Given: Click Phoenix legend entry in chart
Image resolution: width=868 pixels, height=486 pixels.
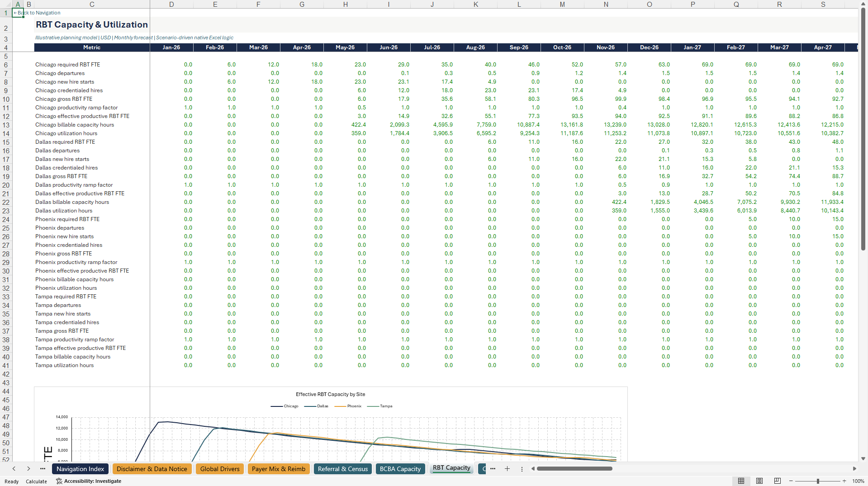Looking at the screenshot, I should click(348, 406).
